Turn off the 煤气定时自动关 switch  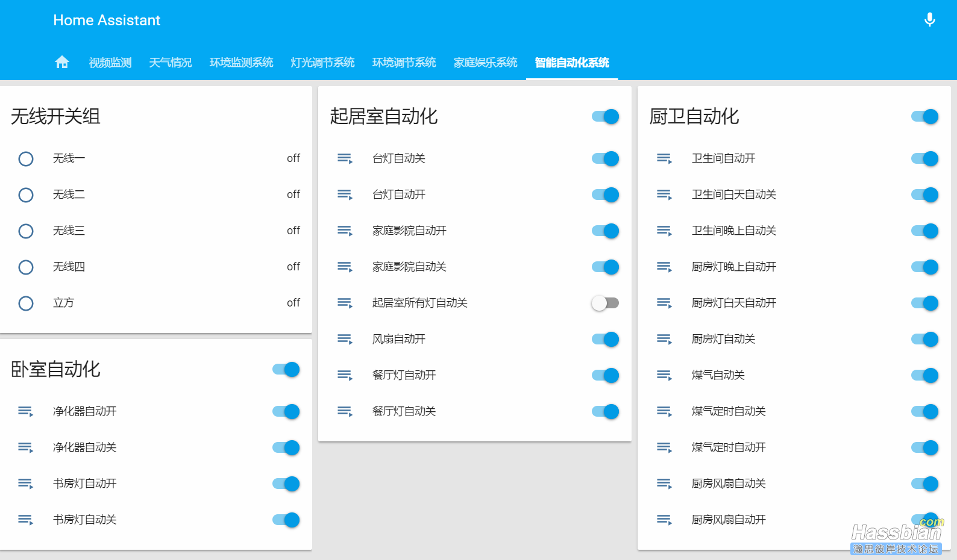click(925, 411)
